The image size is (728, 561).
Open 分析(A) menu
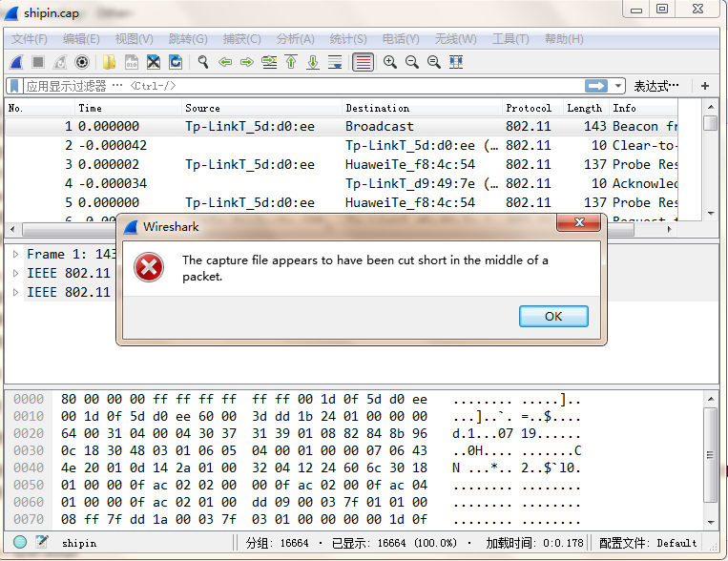(295, 39)
